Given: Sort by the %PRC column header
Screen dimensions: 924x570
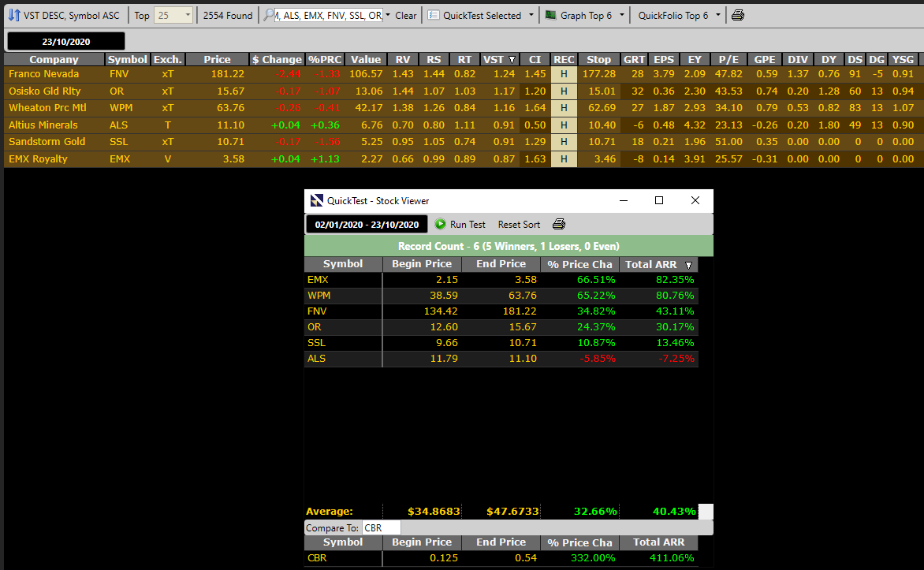Looking at the screenshot, I should 325,60.
